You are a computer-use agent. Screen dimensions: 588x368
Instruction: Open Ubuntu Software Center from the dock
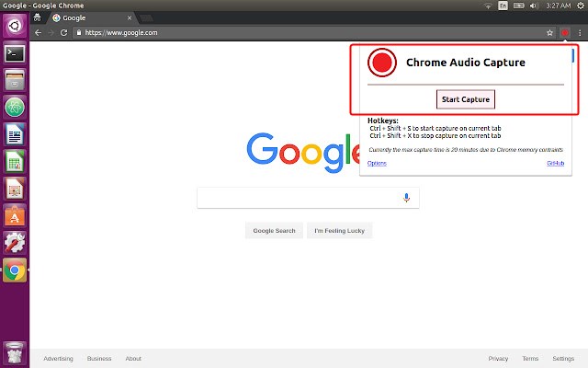(x=15, y=216)
